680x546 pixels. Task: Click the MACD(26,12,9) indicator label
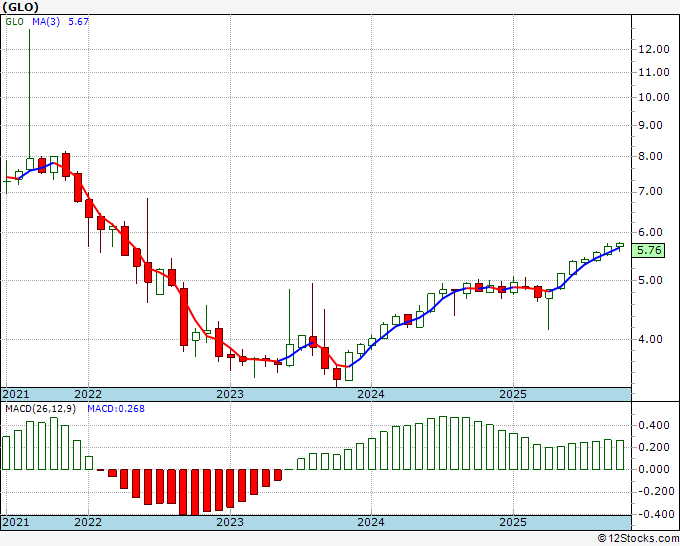[x=40, y=409]
